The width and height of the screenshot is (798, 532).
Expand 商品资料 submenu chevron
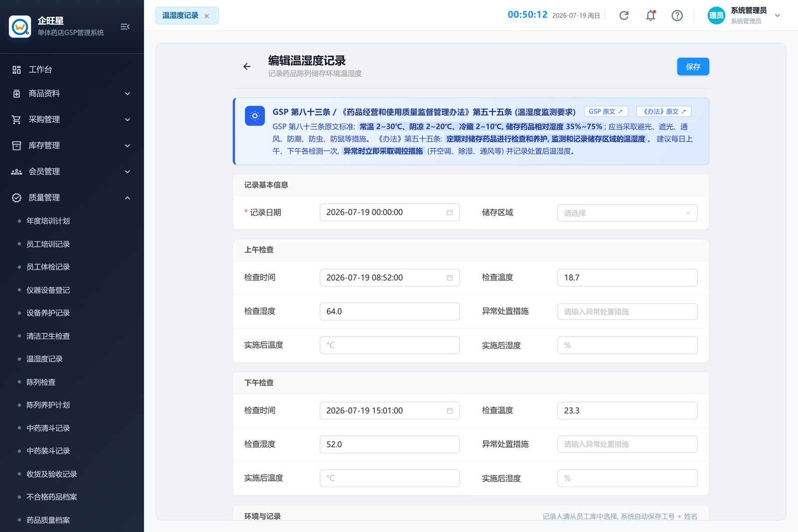click(x=127, y=94)
